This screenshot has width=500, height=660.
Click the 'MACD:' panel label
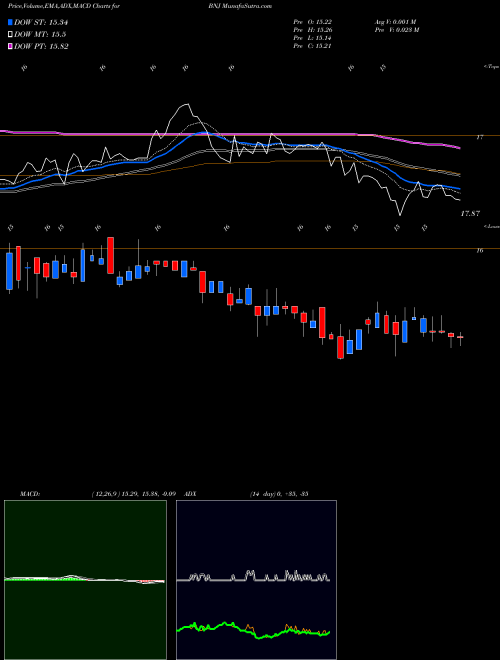pos(29,494)
